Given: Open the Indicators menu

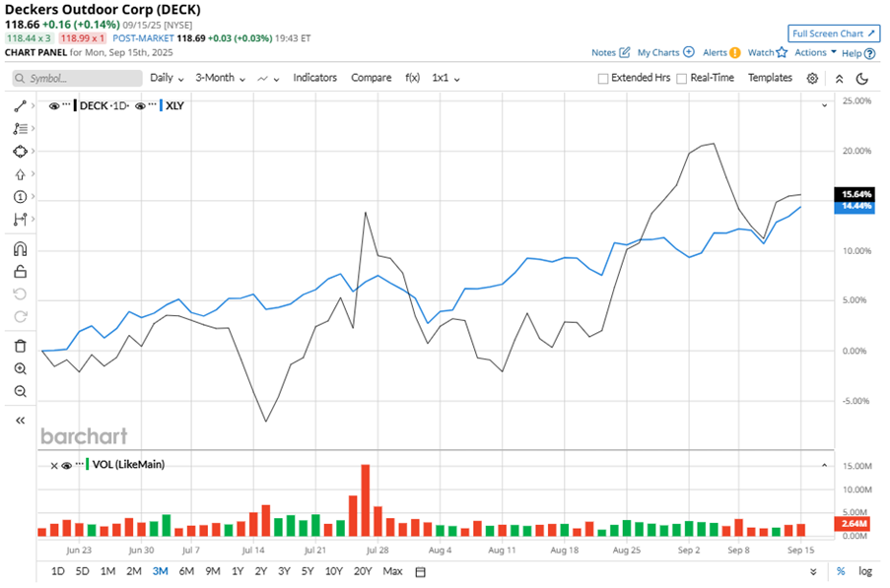Looking at the screenshot, I should (315, 78).
